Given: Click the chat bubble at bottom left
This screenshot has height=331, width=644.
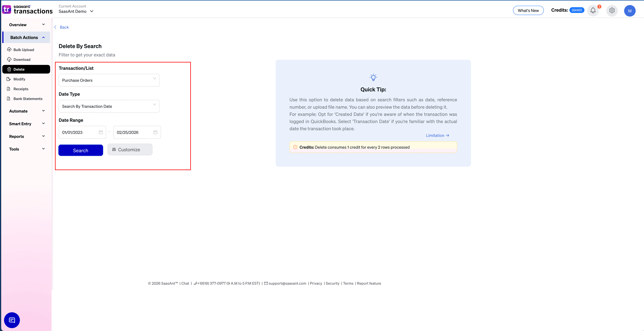Looking at the screenshot, I should pyautogui.click(x=12, y=320).
